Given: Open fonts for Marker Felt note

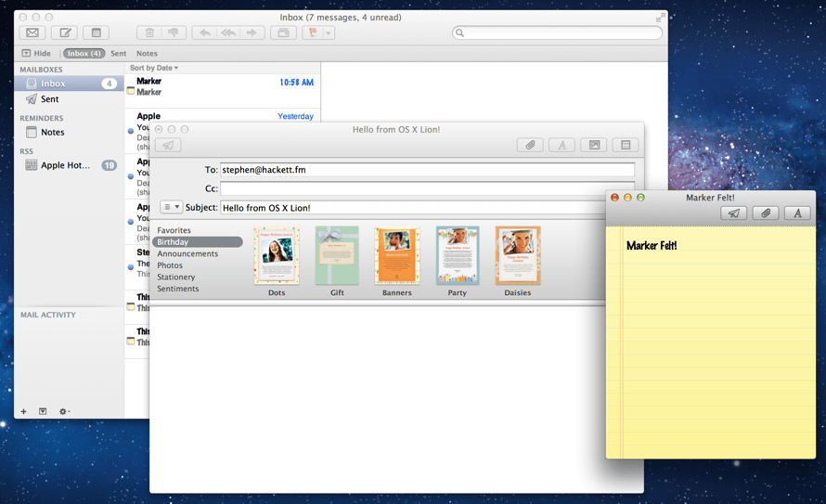Looking at the screenshot, I should pos(797,213).
